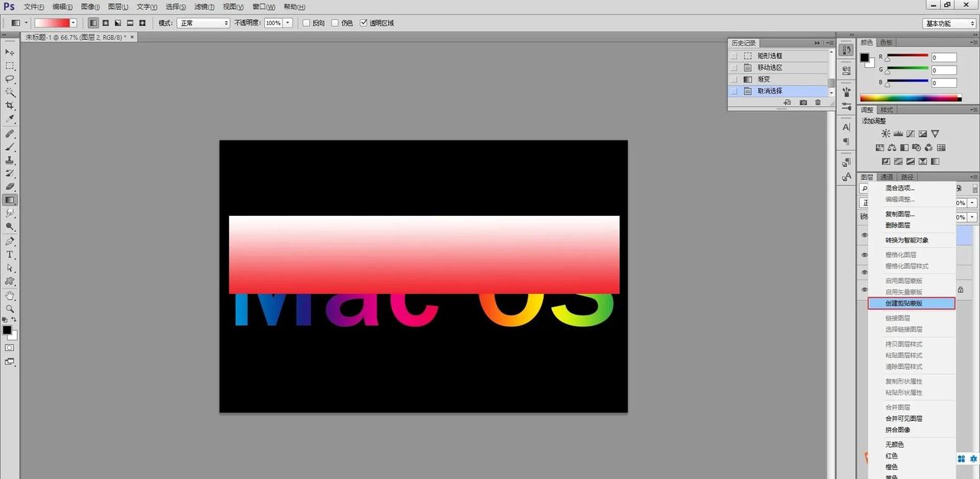Set history brush source on 渐变 state

735,79
